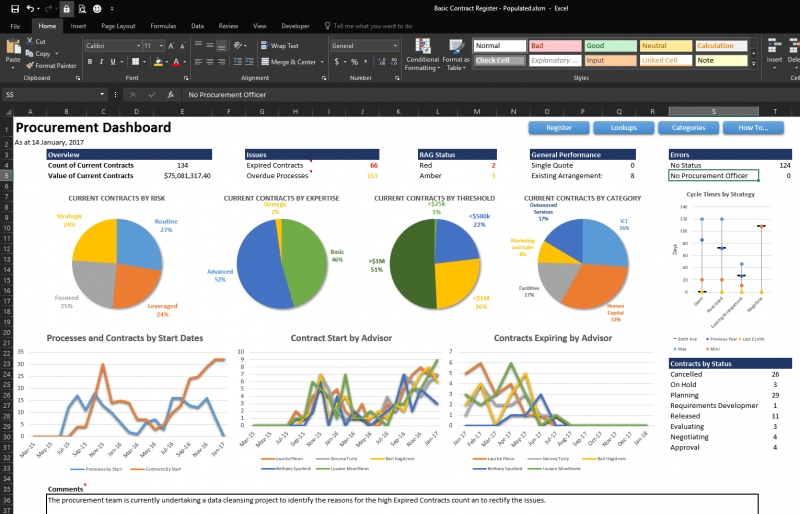Select the Format Painter tool
The width and height of the screenshot is (800, 514).
pyautogui.click(x=51, y=65)
